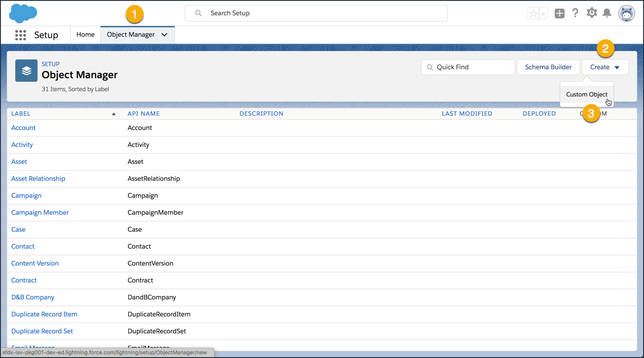The width and height of the screenshot is (644, 358).
Task: Click the Schema Builder button
Action: [548, 67]
